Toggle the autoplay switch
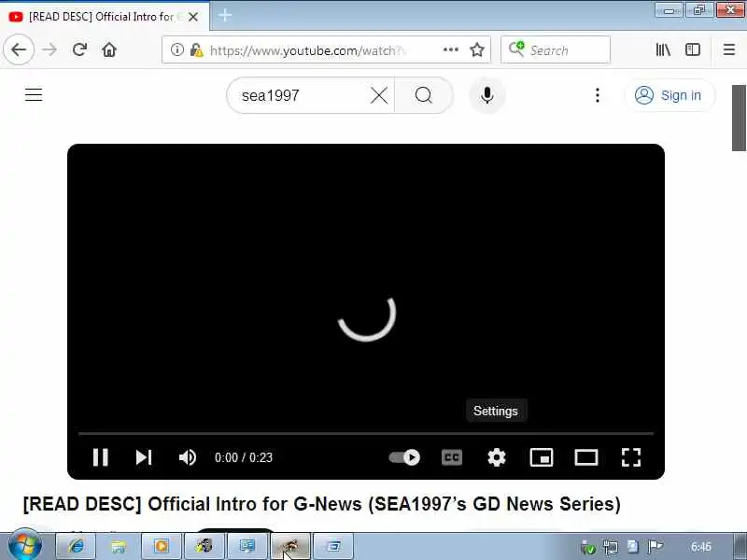 pyautogui.click(x=404, y=457)
